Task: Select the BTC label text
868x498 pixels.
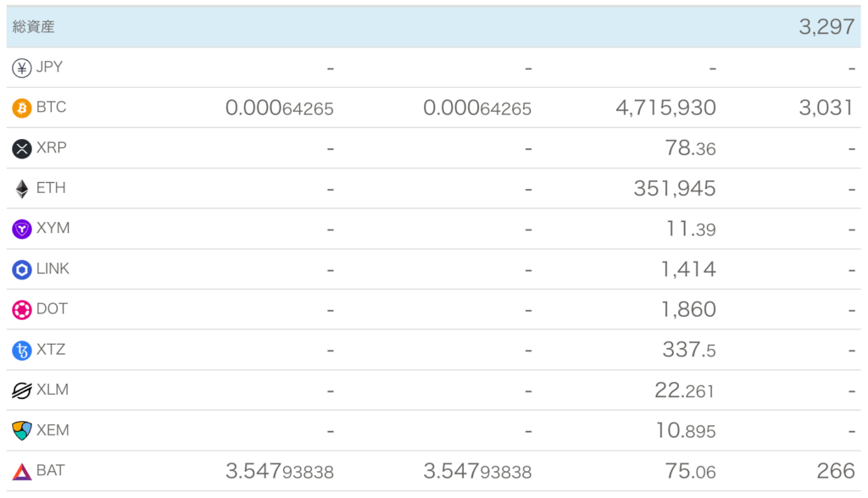Action: pos(51,108)
